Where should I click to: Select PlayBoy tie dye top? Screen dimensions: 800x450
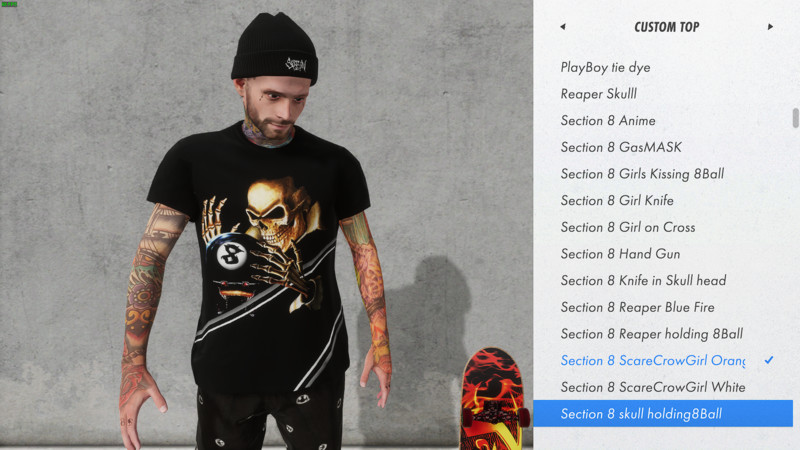point(605,67)
